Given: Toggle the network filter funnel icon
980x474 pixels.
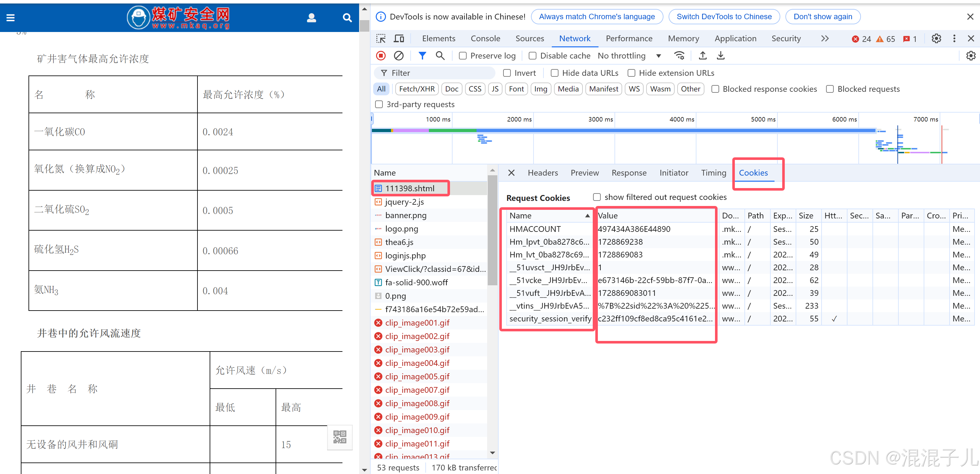Looking at the screenshot, I should (x=422, y=56).
